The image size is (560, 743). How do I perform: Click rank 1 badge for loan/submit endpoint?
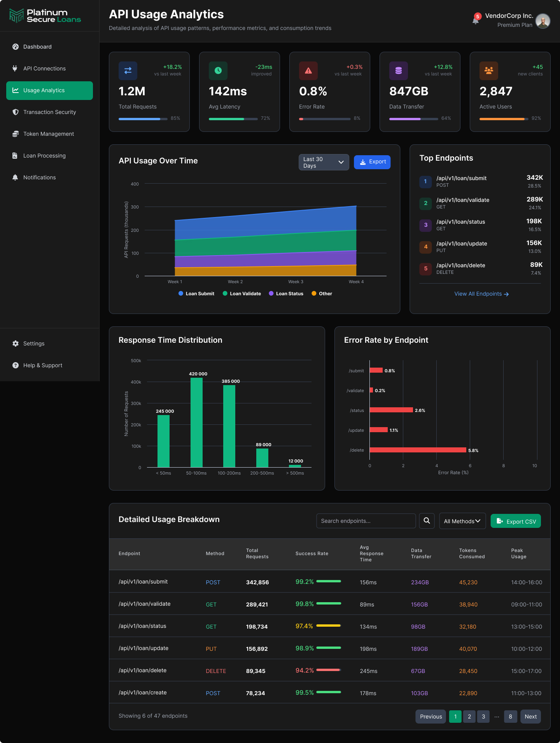tap(425, 182)
